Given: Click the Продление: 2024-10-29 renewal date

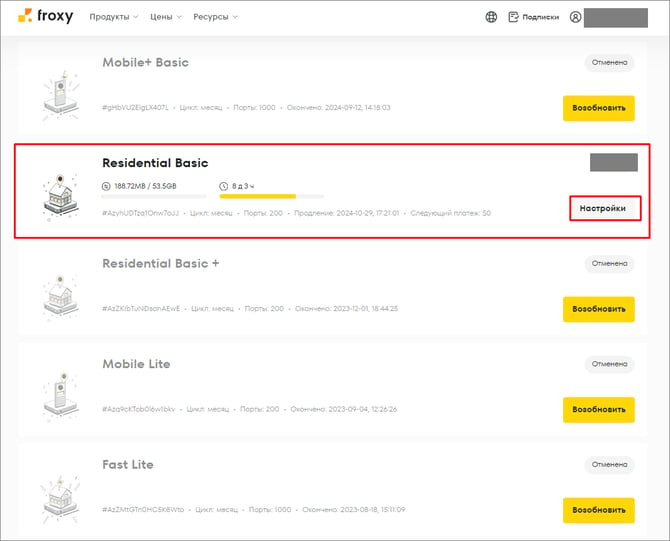Looking at the screenshot, I should (347, 213).
